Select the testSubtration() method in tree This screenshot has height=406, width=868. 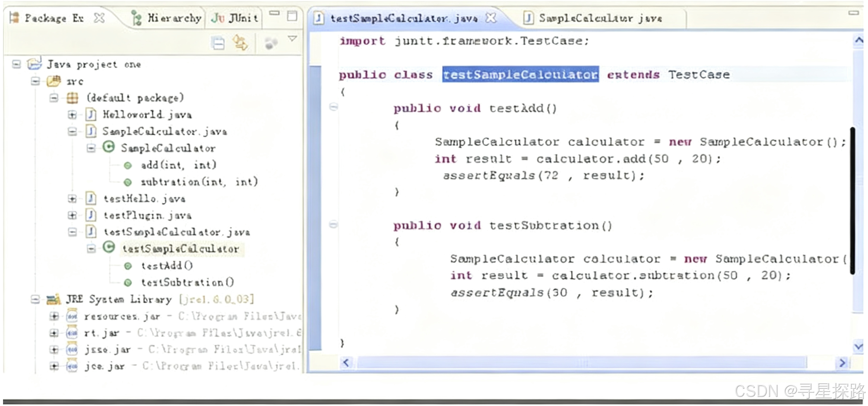pyautogui.click(x=187, y=282)
